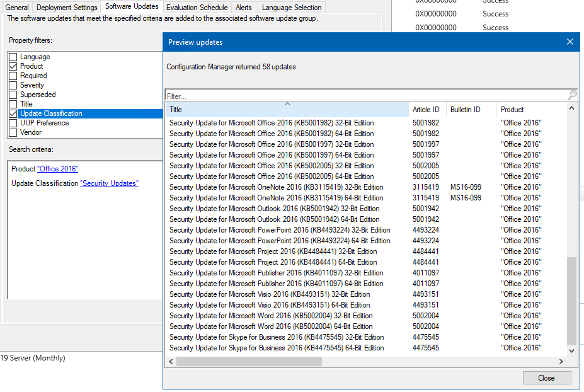Screen dimensions: 584x392
Task: Select Skype for Business KB4475545 64-Bit row
Action: coord(366,348)
